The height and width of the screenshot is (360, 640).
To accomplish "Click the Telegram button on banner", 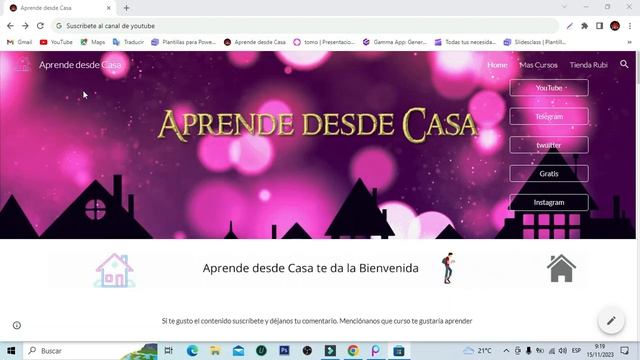I will (549, 116).
